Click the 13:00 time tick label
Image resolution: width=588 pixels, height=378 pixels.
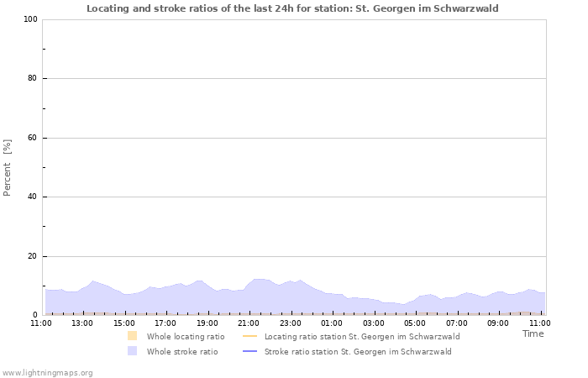click(x=82, y=323)
